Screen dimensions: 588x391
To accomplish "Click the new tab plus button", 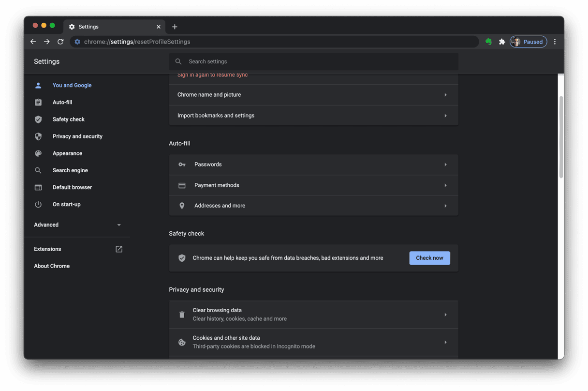I will 175,27.
